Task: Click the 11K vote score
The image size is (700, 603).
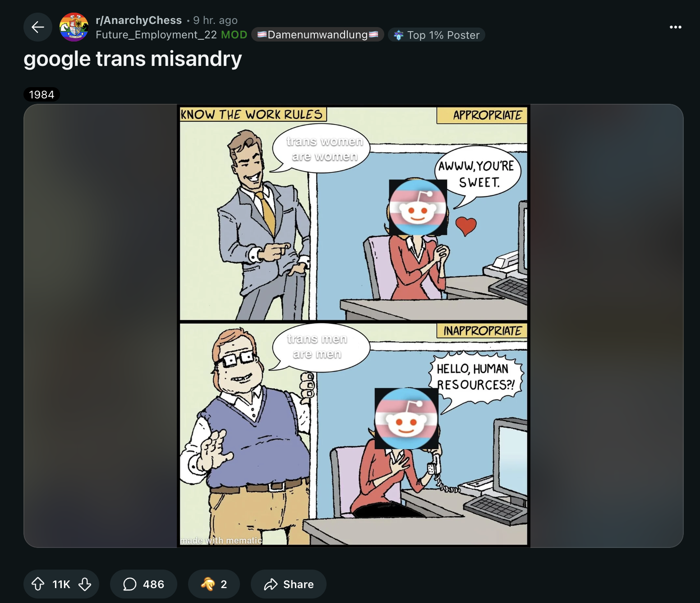Action: 61,584
